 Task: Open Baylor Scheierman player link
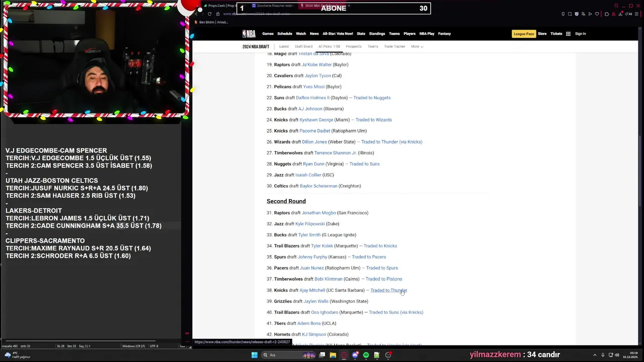pyautogui.click(x=318, y=186)
